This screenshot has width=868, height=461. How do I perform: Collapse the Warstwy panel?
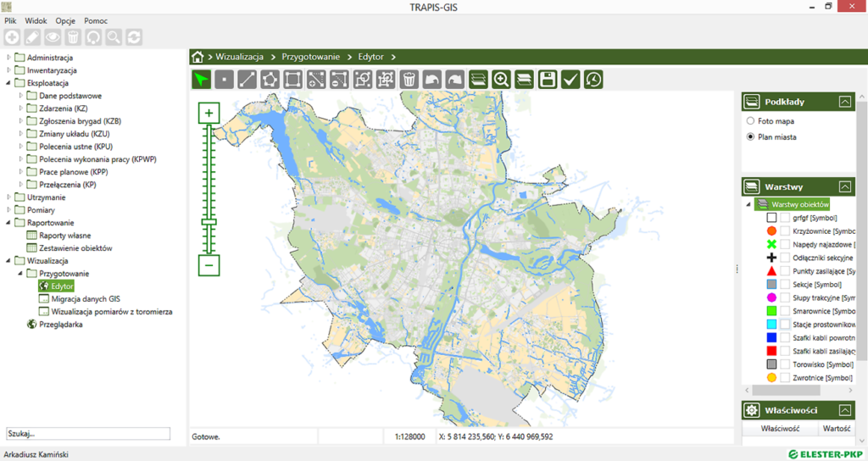pos(844,186)
